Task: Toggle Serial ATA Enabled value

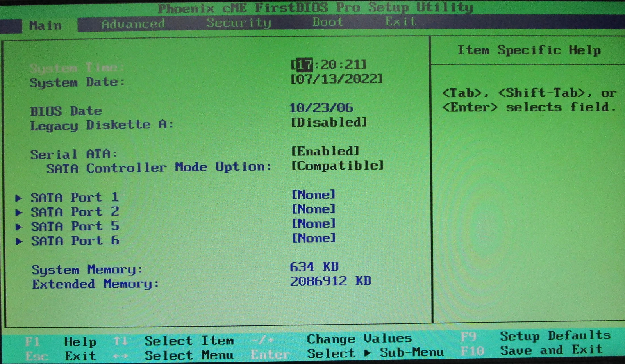Action: (x=325, y=151)
